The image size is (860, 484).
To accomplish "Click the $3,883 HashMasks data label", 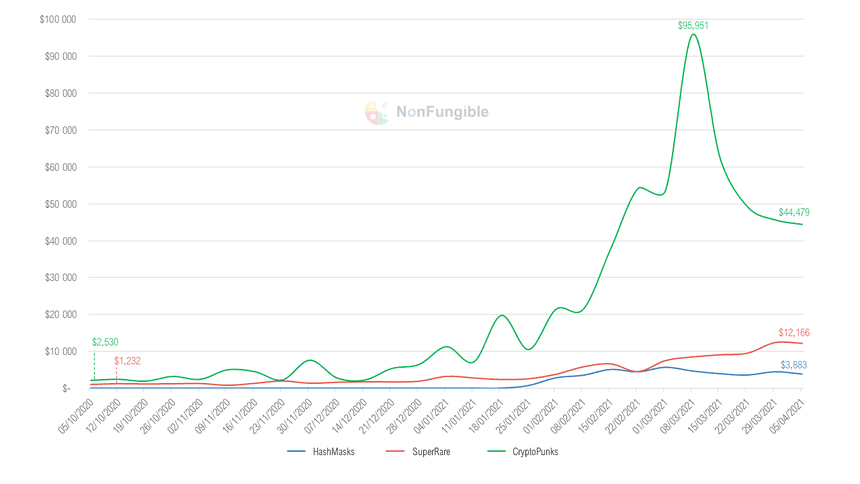I will (x=794, y=365).
